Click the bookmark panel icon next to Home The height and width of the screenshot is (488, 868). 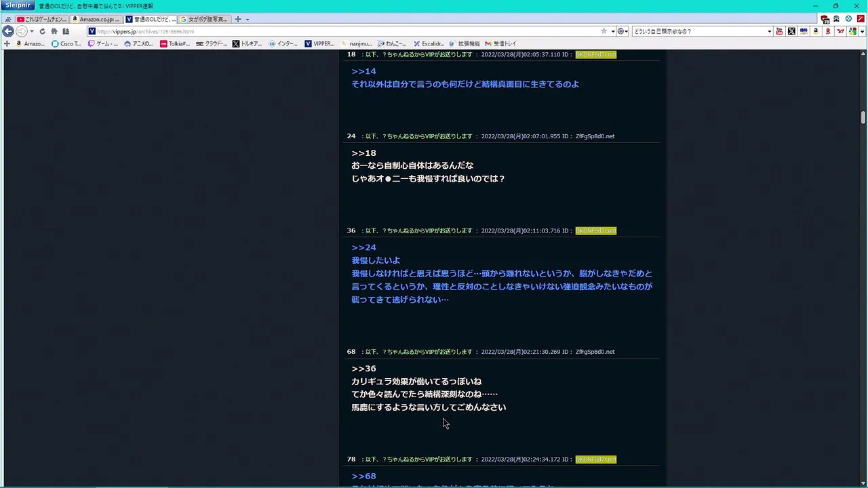click(x=66, y=31)
